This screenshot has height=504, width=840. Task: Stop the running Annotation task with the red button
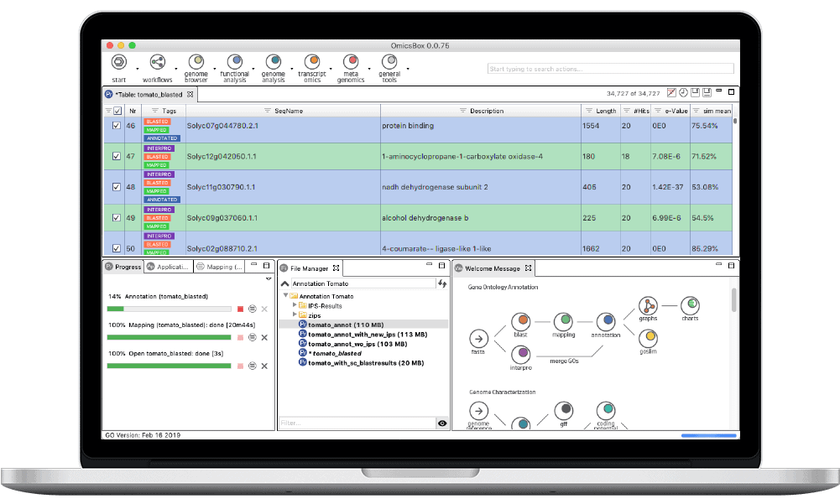pyautogui.click(x=239, y=309)
